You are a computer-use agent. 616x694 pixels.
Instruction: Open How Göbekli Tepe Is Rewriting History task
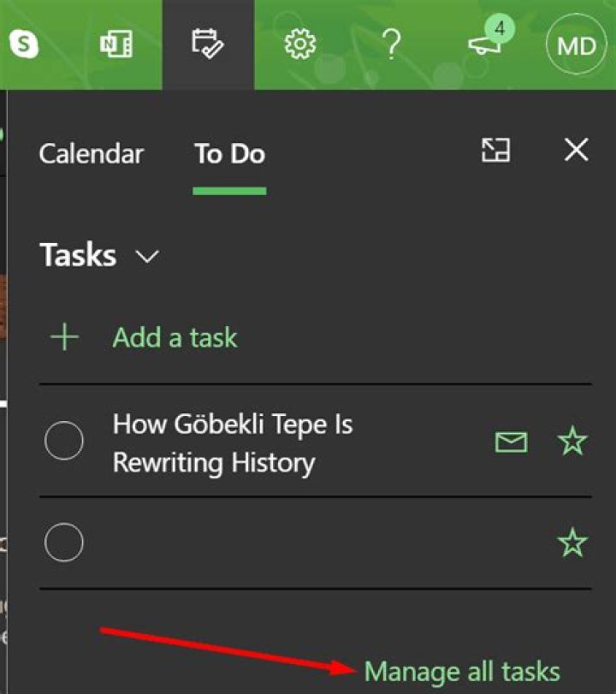[x=233, y=443]
